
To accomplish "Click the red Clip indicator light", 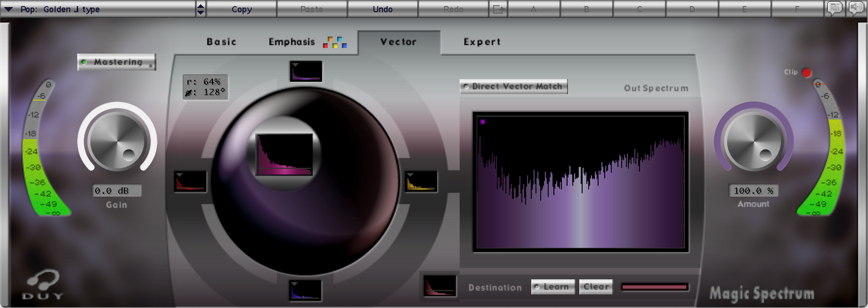I will tap(807, 73).
